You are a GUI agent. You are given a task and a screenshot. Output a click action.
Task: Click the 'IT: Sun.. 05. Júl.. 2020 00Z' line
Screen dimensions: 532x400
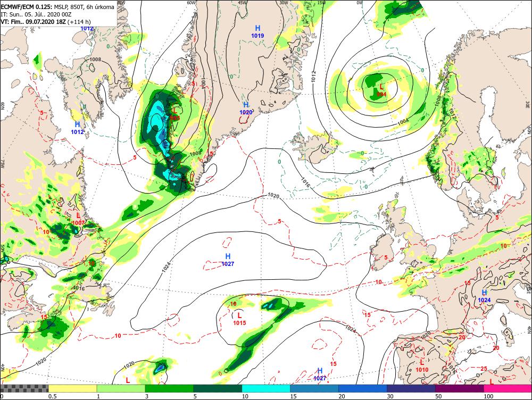point(36,14)
